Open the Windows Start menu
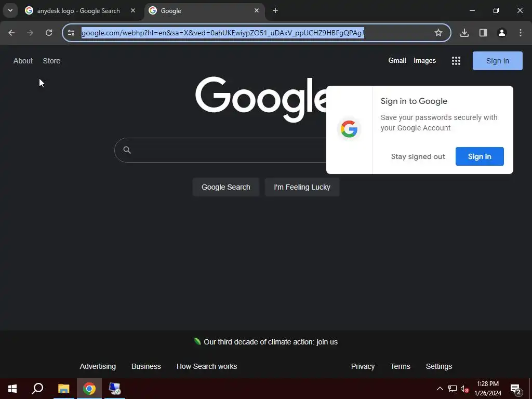The image size is (532, 399). [12, 389]
